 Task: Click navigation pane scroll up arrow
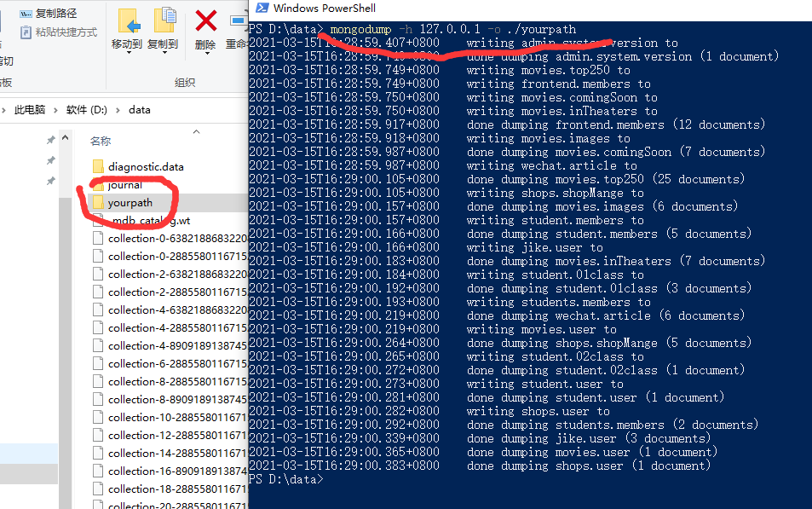point(66,137)
